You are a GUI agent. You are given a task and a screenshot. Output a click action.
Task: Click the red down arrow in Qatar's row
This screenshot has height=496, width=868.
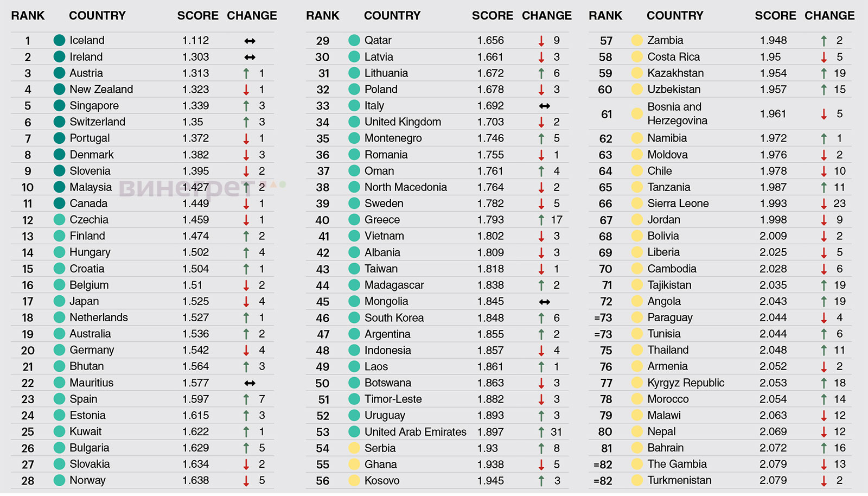click(x=541, y=41)
